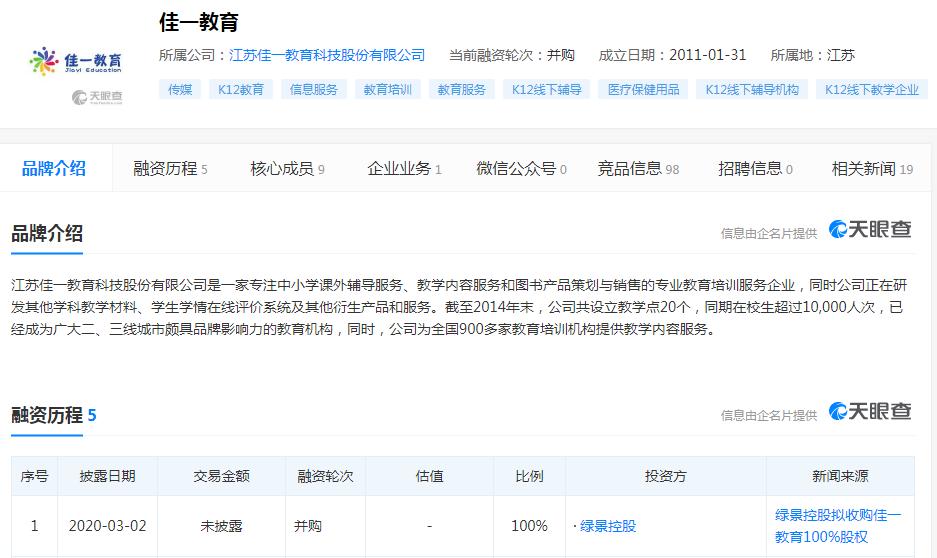The width and height of the screenshot is (937, 558).
Task: Switch to the 品牌介绍 tab
Action: 54,168
